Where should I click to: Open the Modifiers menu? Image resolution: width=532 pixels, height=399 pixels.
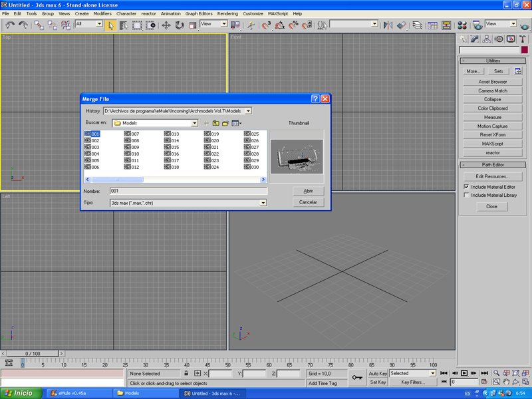[x=102, y=13]
